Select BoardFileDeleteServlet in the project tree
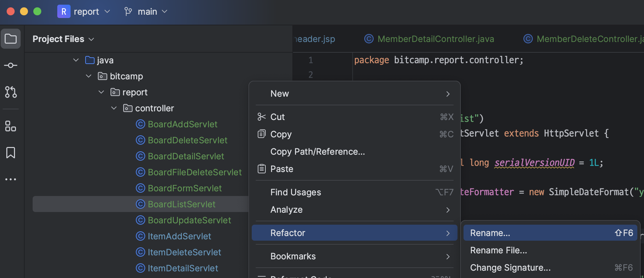644x278 pixels. coord(195,172)
